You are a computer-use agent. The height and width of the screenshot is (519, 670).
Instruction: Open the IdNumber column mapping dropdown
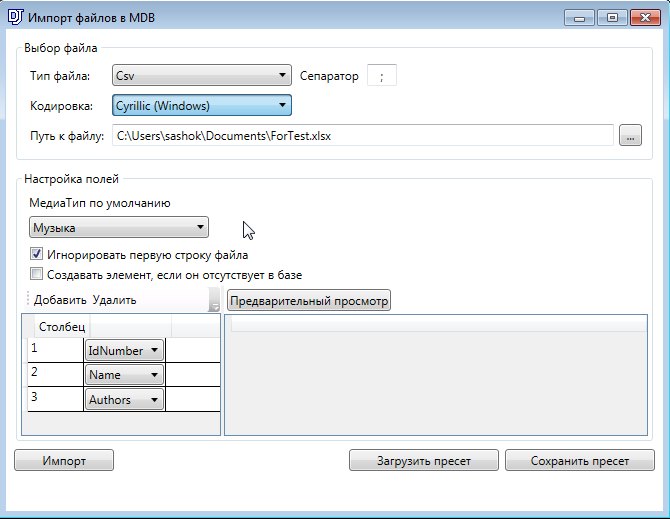pyautogui.click(x=124, y=350)
